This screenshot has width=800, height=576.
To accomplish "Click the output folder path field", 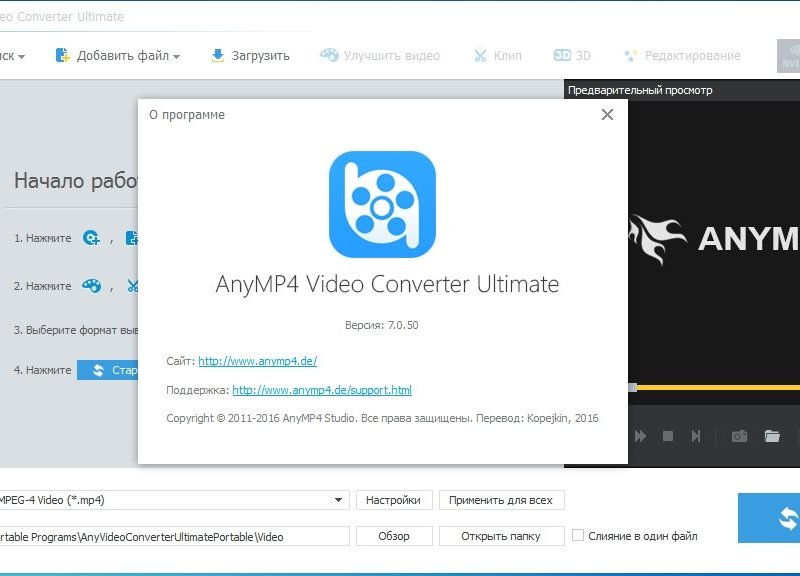I will tap(173, 536).
